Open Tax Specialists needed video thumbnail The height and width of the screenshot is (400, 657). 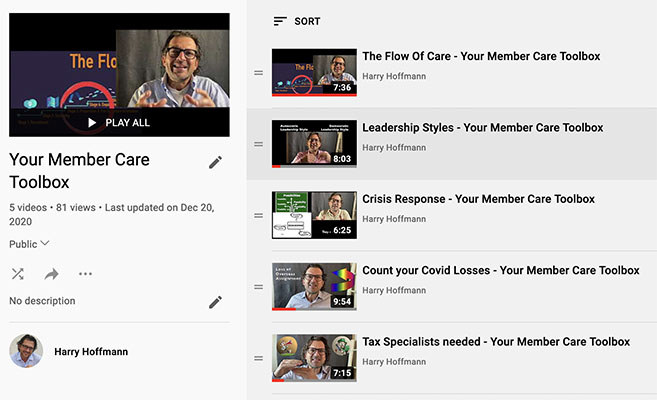[x=314, y=358]
